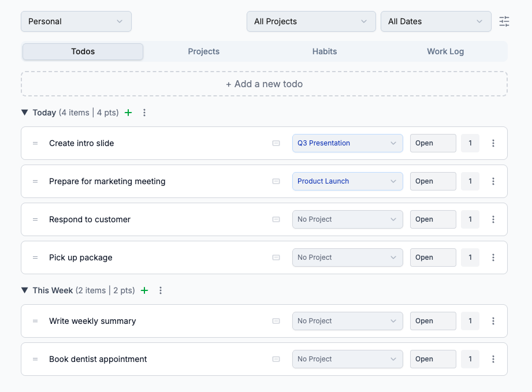Switch to the Work Log tab
Viewport: 532px width, 392px height.
pos(445,51)
